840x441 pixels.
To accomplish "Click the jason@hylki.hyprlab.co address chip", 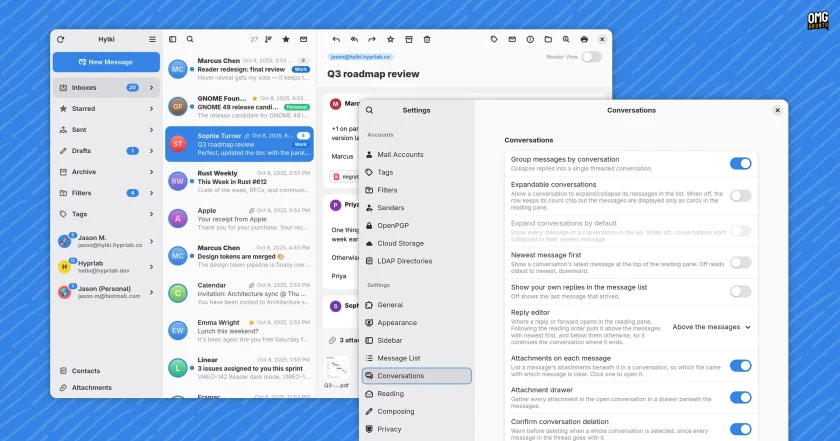I will (361, 57).
